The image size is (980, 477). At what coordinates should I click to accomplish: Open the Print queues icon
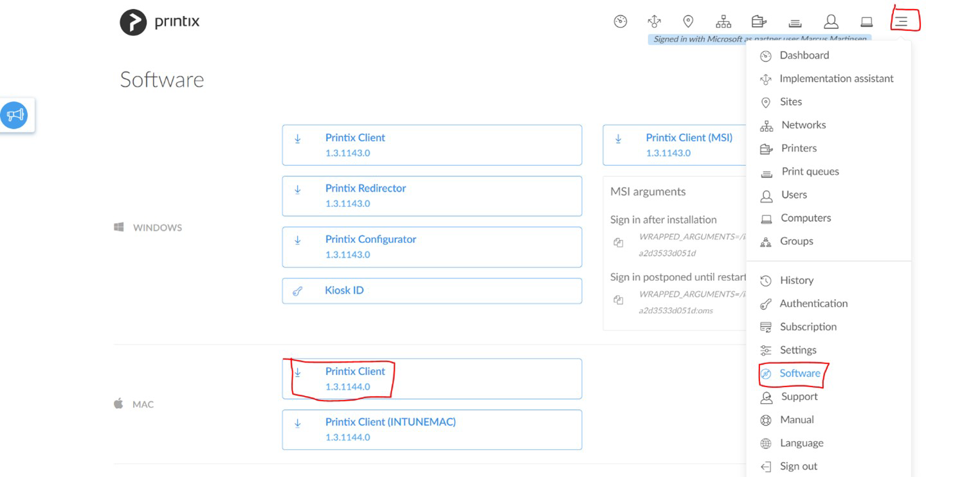pos(795,21)
